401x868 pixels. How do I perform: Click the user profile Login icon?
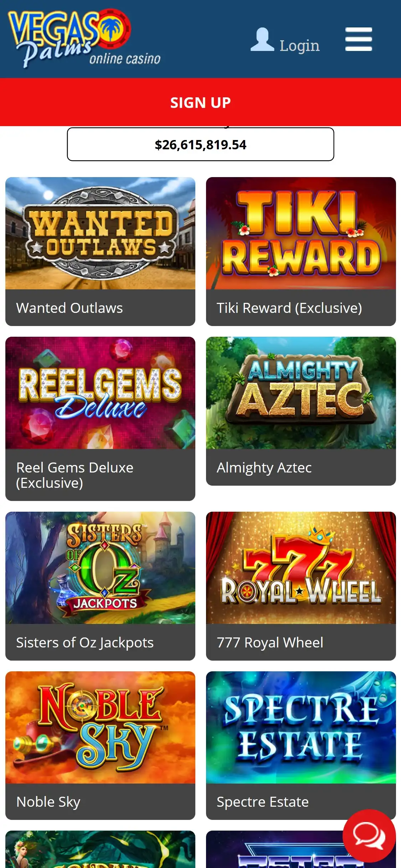[x=262, y=39]
